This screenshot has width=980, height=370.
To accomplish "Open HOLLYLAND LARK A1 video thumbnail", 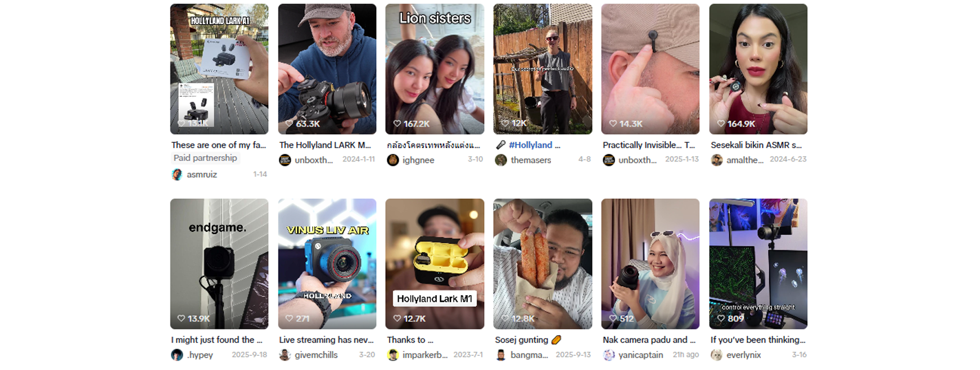I will [219, 69].
